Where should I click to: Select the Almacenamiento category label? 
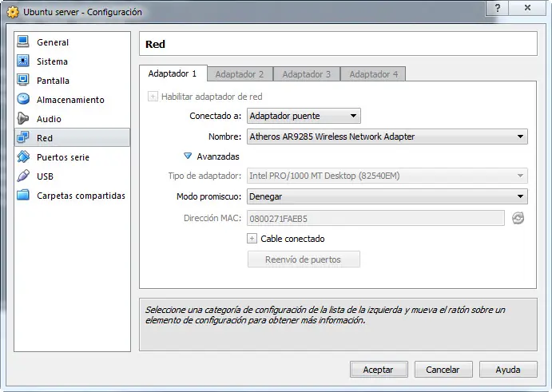[70, 100]
